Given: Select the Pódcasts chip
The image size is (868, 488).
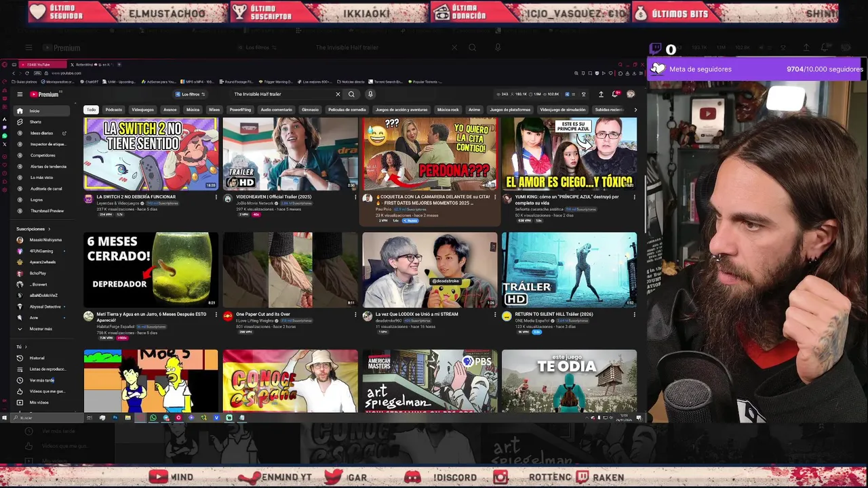Looking at the screenshot, I should (114, 110).
